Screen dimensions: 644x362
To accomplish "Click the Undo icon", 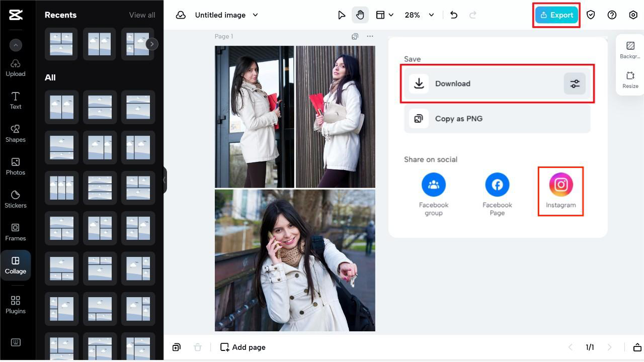I will 453,15.
